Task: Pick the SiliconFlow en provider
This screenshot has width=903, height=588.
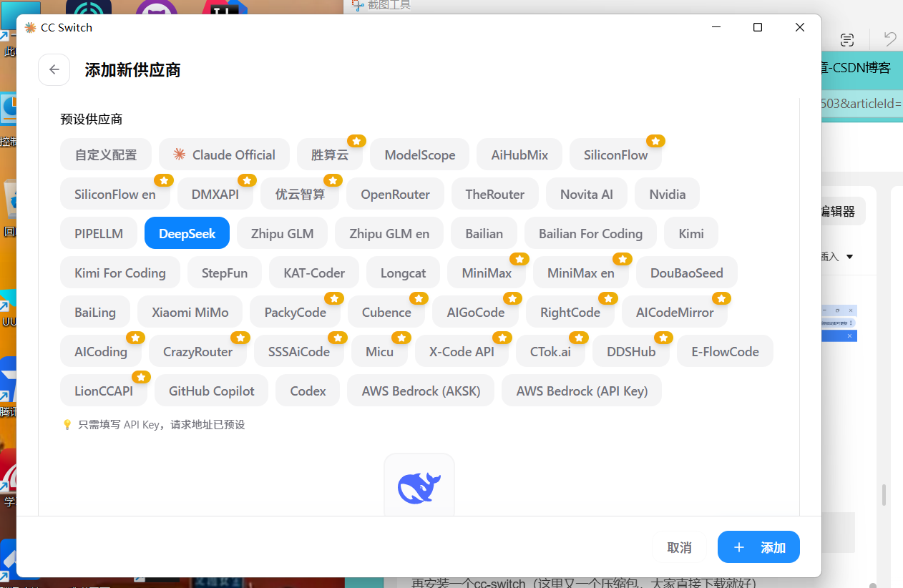Action: coord(115,194)
